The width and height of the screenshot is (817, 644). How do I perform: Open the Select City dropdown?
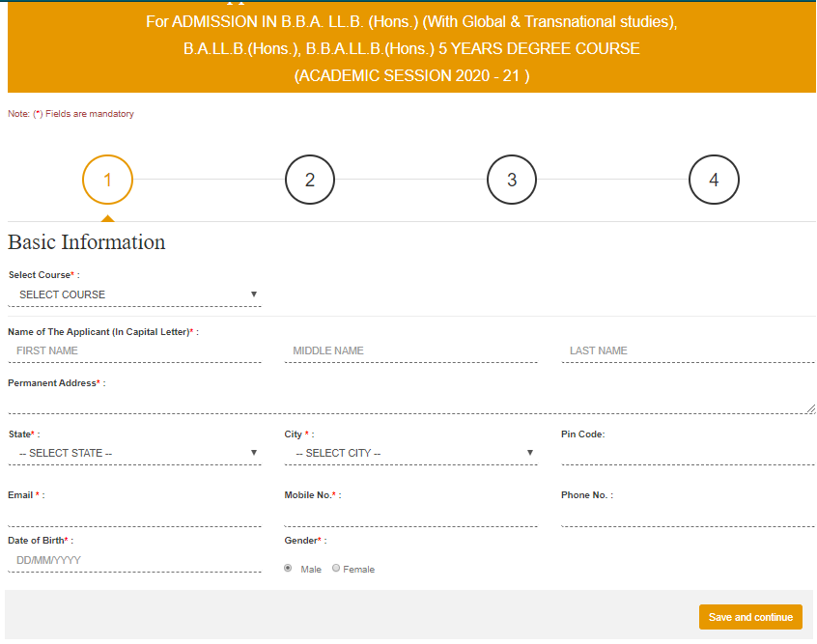(x=411, y=453)
